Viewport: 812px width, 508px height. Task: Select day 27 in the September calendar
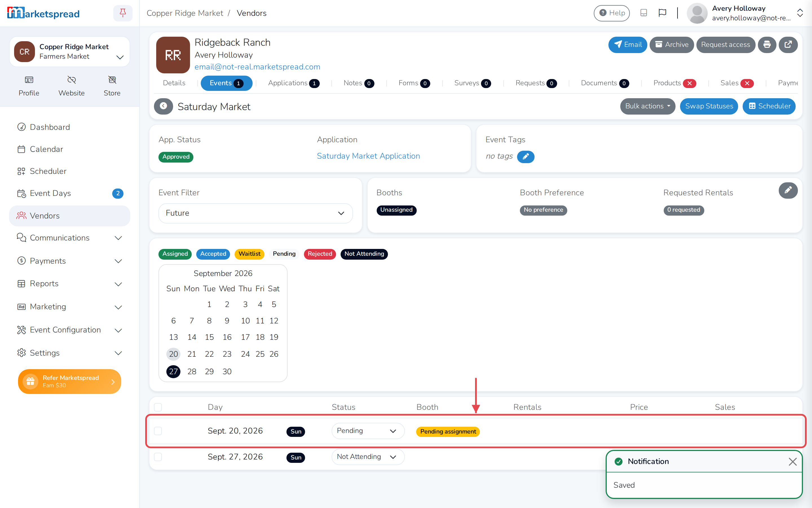pos(173,371)
